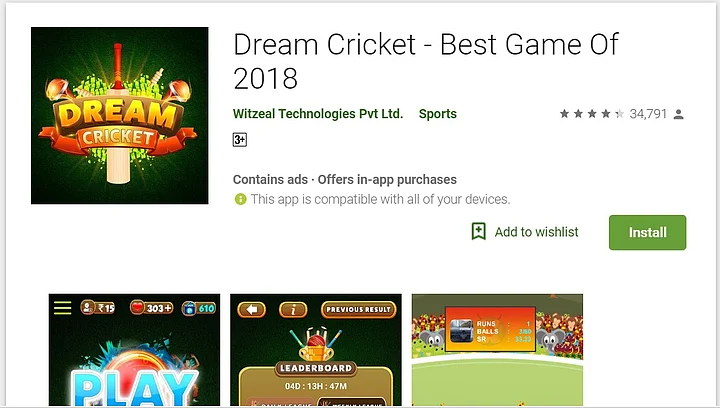The image size is (720, 408).
Task: Click the info 'i' icon in Leaderboard screenshot
Action: [x=293, y=309]
